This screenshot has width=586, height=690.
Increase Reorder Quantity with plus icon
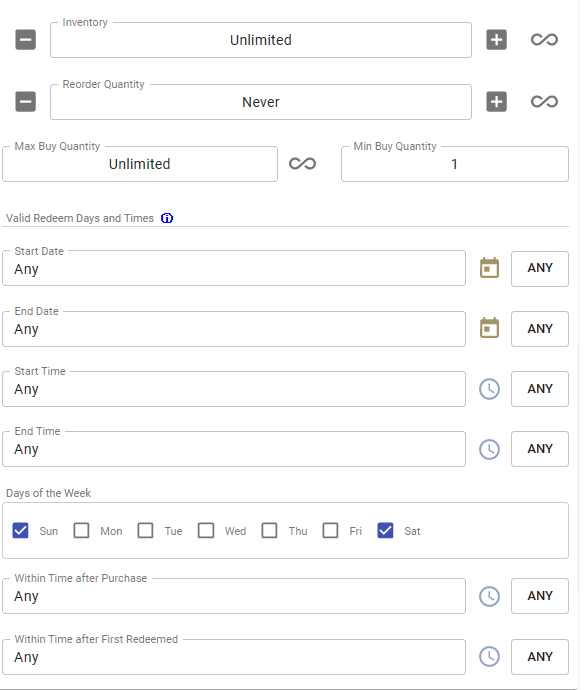496,102
